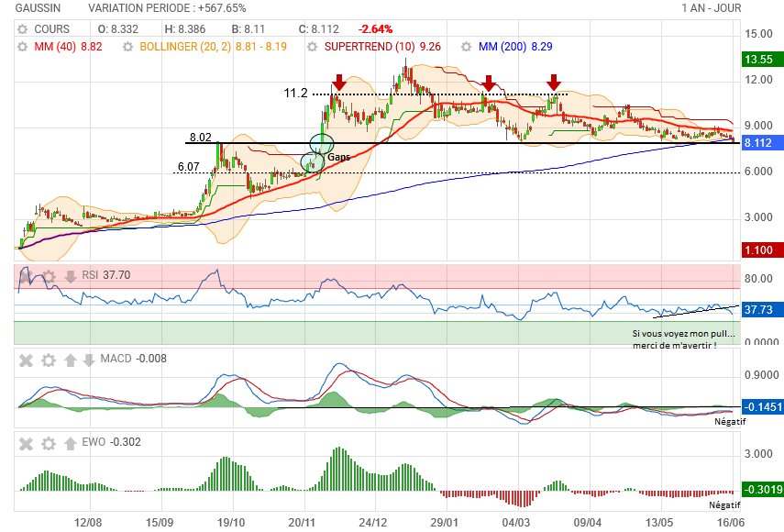Click the GAUSSIN stock name
The width and height of the screenshot is (784, 532).
coord(38,8)
